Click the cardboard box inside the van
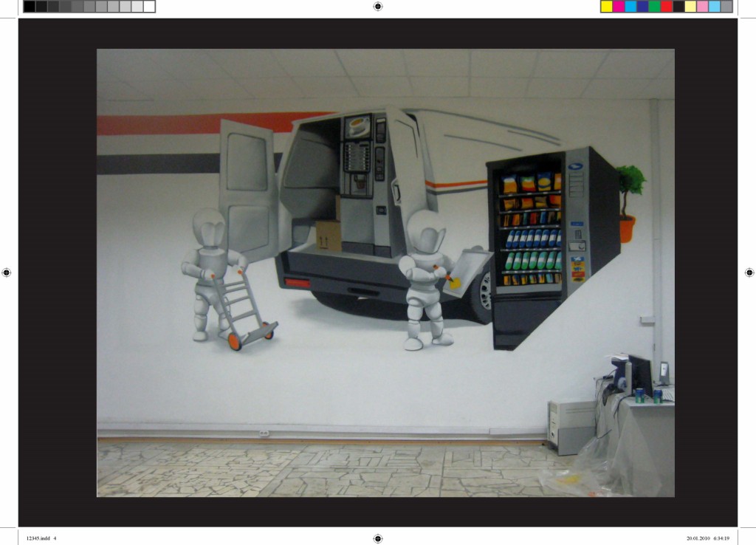The height and width of the screenshot is (545, 756). click(x=328, y=235)
